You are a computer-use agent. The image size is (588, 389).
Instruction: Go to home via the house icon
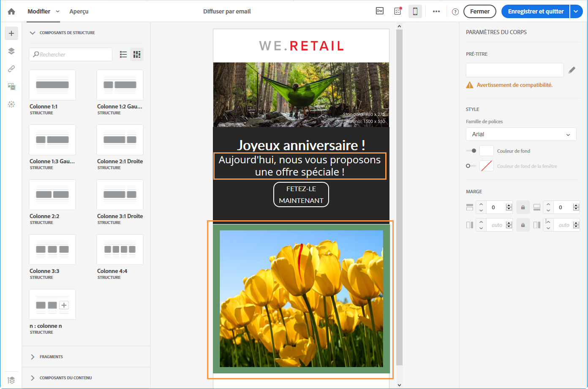(11, 11)
